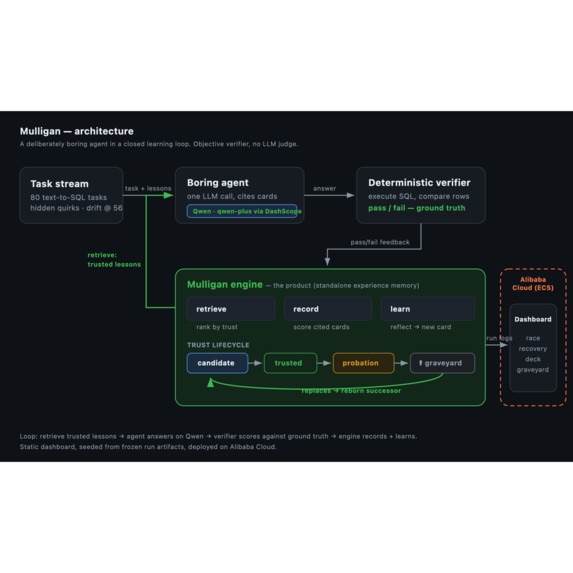
Task: Click the "Boring agent" heading
Action: 218,183
